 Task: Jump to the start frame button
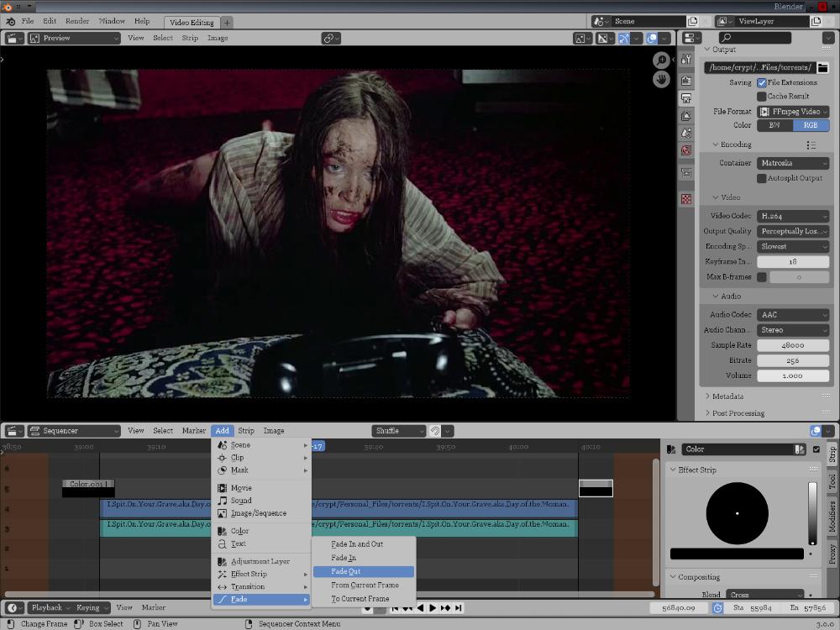[395, 608]
